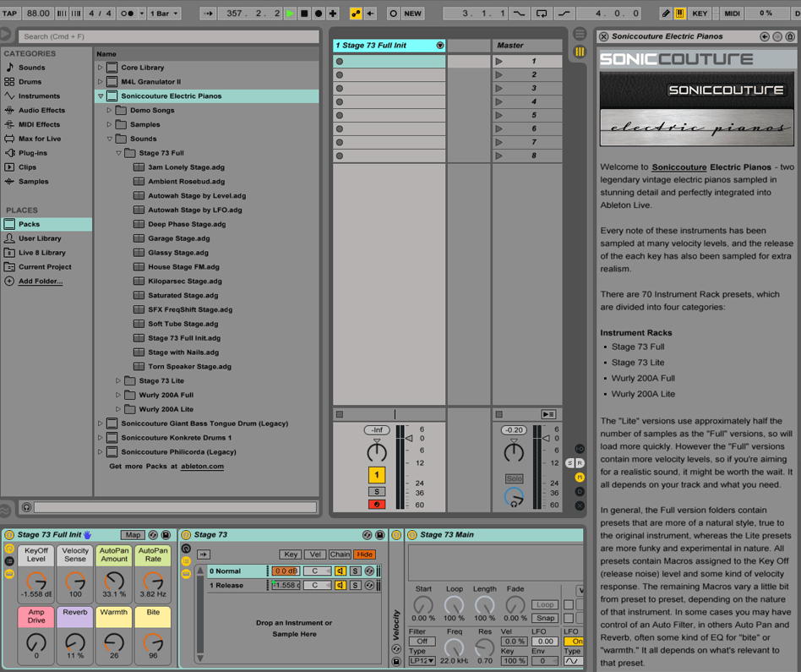The height and width of the screenshot is (672, 801).
Task: Toggle the metronome button
Action: 128,14
